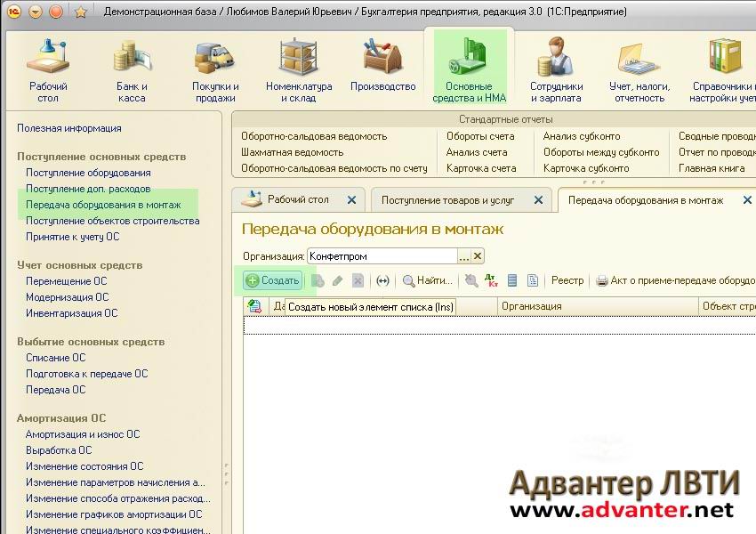756x534 pixels.
Task: Click the document sheet icon next to Реестр
Action: point(532,280)
